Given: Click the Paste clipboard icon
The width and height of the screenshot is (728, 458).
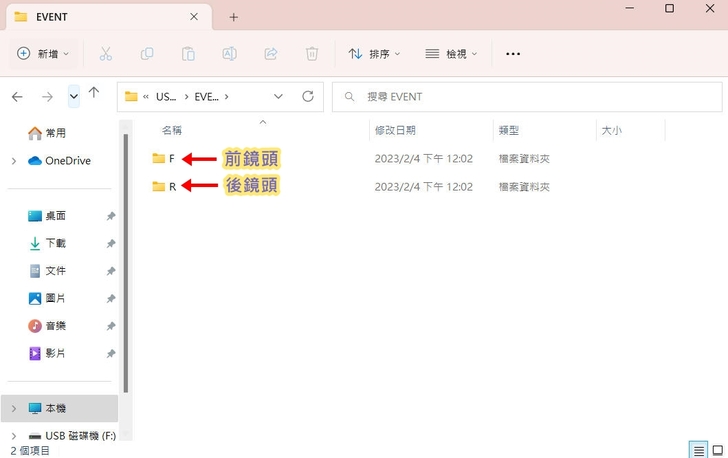Looking at the screenshot, I should [188, 54].
